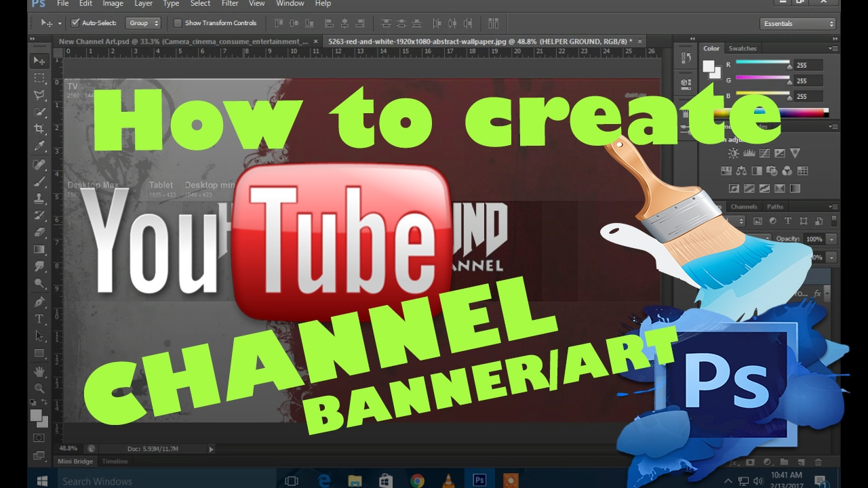Close the New Channel Art.psd tab
868x488 pixels.
[316, 41]
